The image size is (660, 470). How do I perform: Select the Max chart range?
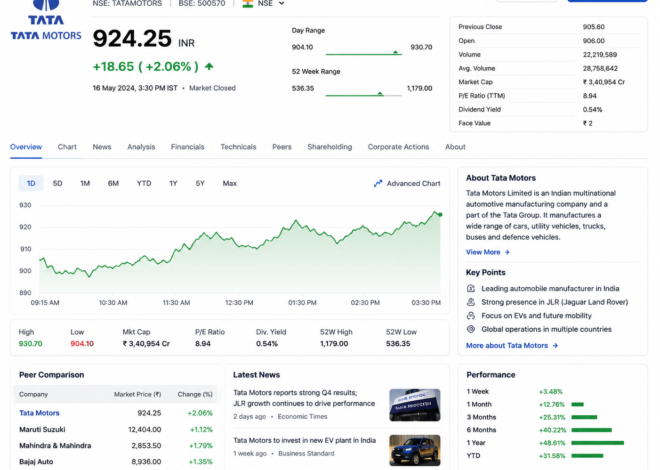point(229,183)
